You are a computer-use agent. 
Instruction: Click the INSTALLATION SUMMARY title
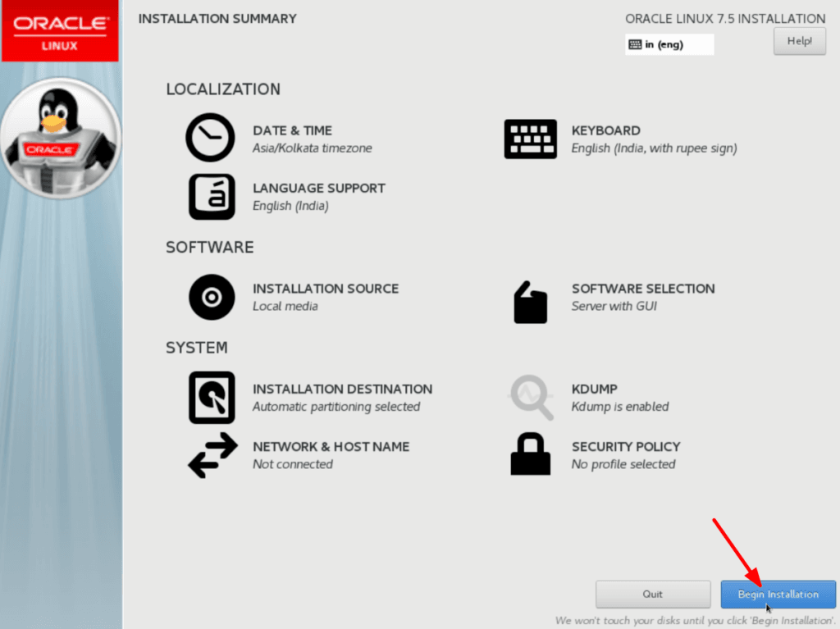tap(217, 19)
